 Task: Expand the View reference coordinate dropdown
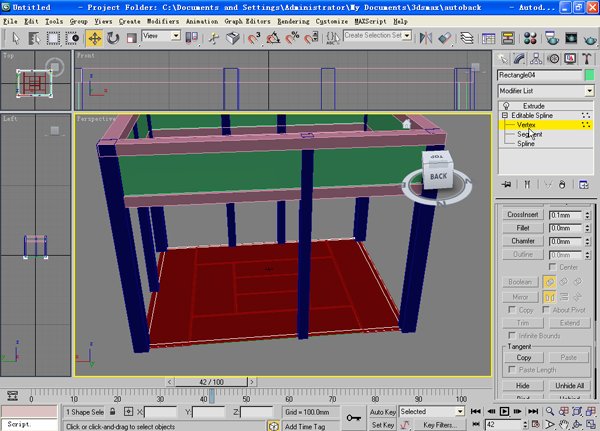coord(176,35)
